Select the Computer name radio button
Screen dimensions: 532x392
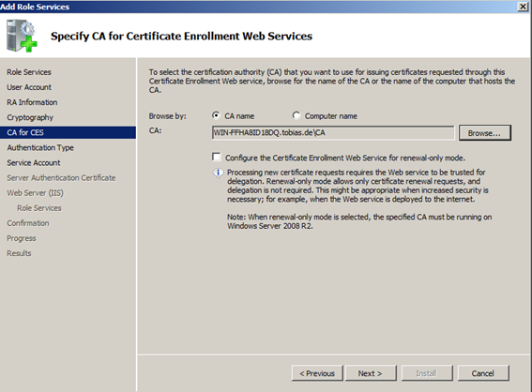point(296,115)
